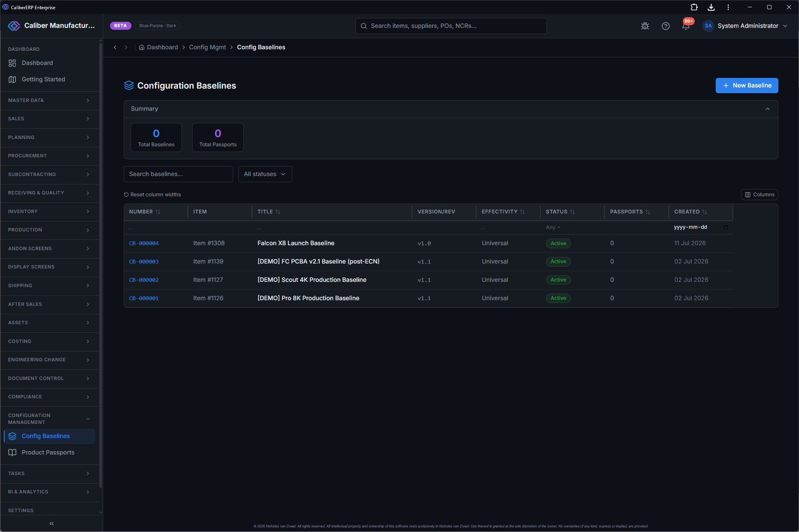Expand the COMPLIANCE sidebar section
799x532 pixels.
(49, 397)
